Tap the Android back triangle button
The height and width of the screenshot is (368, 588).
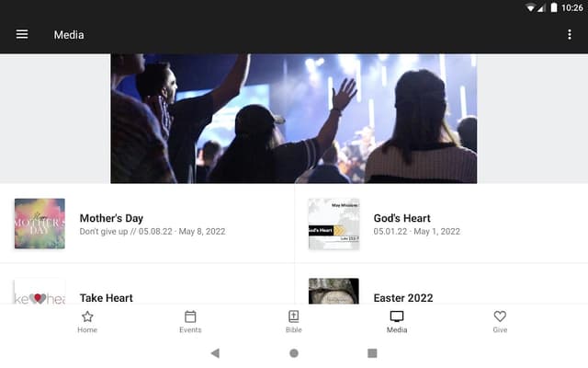point(215,353)
